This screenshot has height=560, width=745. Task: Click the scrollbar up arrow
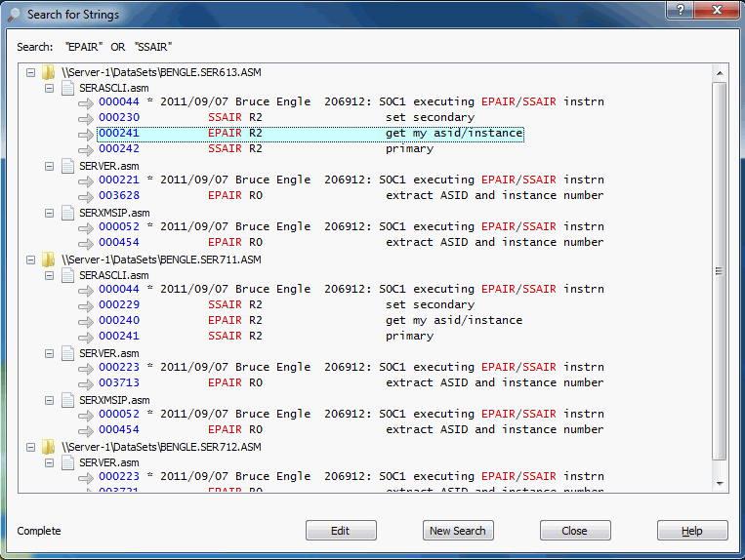coord(720,73)
